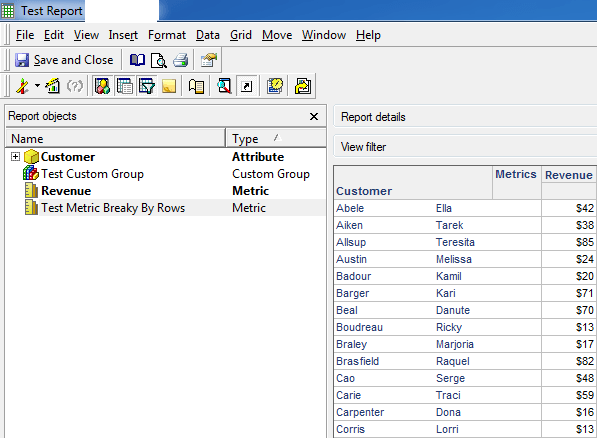The height and width of the screenshot is (438, 597).
Task: Toggle view filter funnel icon
Action: click(147, 86)
